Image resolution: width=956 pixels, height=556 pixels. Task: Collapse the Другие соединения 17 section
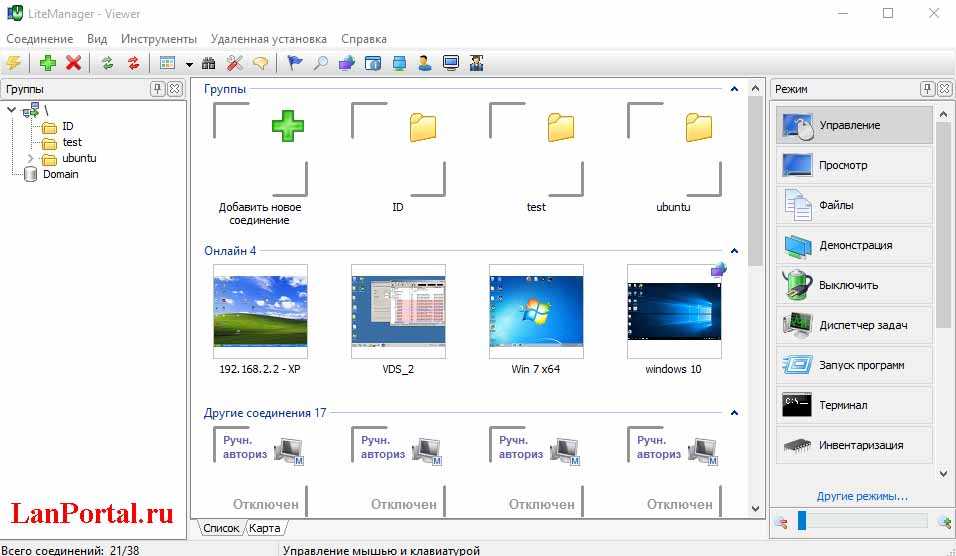(x=734, y=413)
